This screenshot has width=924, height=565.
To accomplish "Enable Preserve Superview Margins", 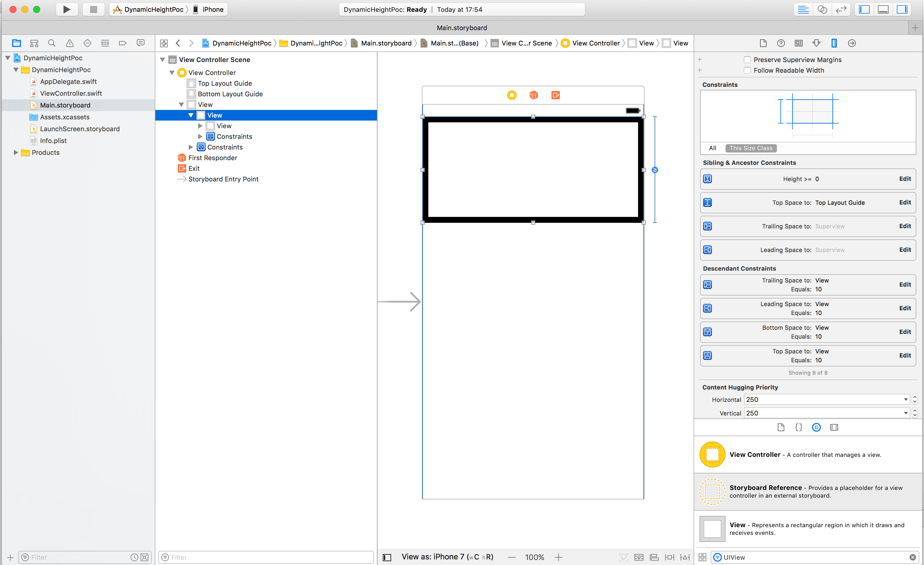I will (747, 59).
